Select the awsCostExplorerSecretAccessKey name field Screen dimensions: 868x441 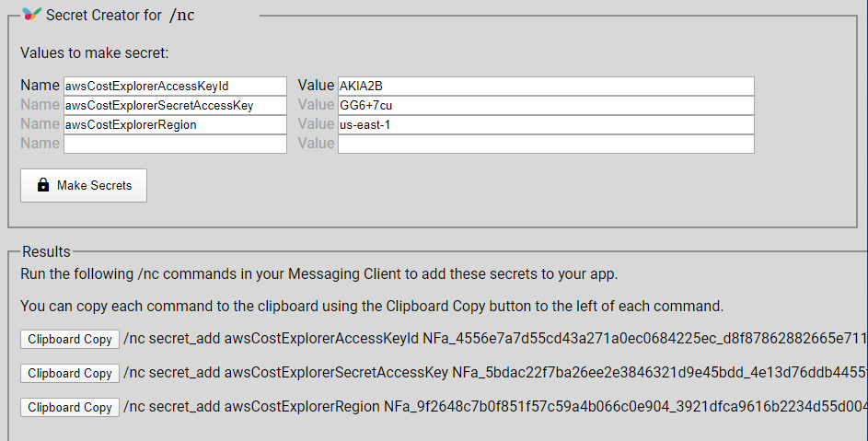pyautogui.click(x=175, y=105)
